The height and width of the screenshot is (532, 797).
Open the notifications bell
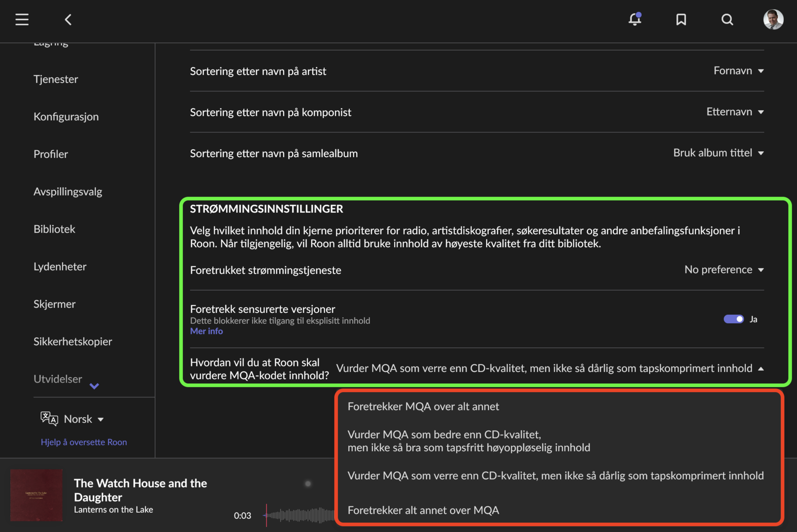click(635, 19)
